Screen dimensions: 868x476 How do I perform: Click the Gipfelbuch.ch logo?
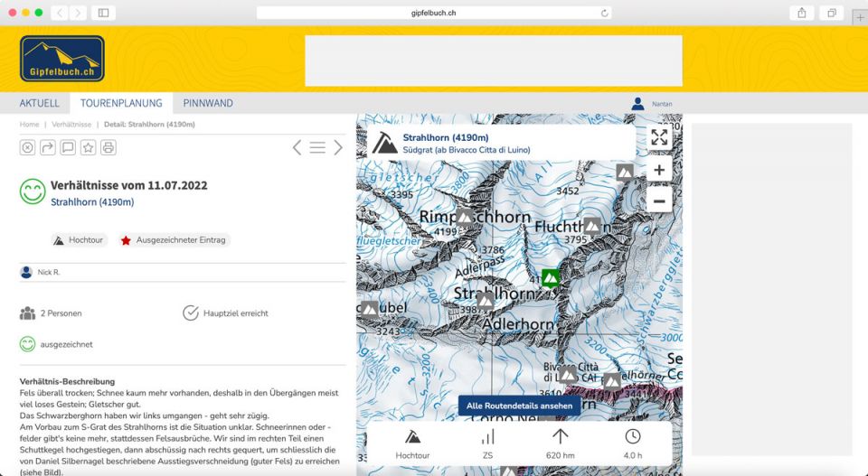pos(62,59)
